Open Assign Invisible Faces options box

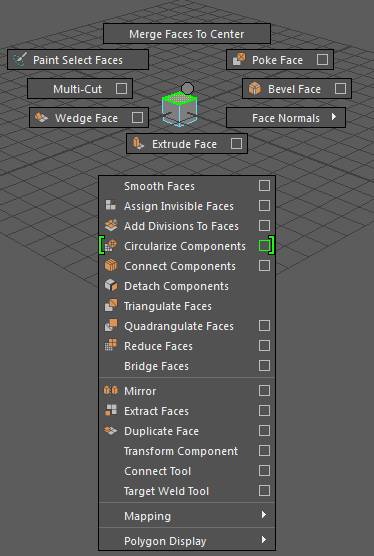click(x=264, y=206)
